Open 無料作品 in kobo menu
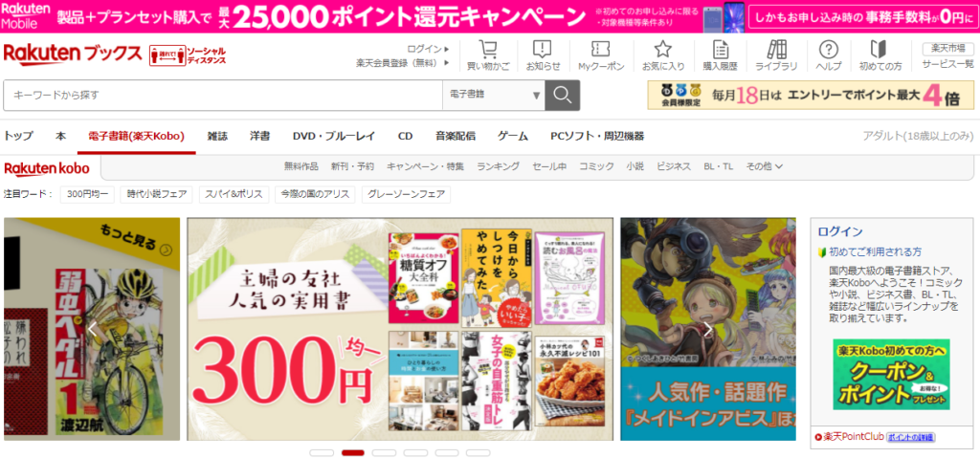The image size is (980, 458). (301, 166)
